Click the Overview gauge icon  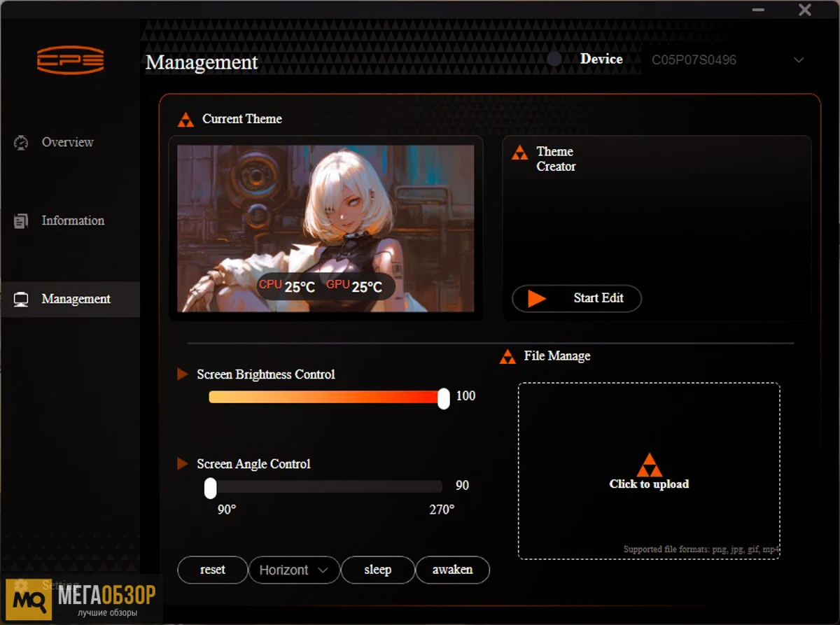coord(21,143)
